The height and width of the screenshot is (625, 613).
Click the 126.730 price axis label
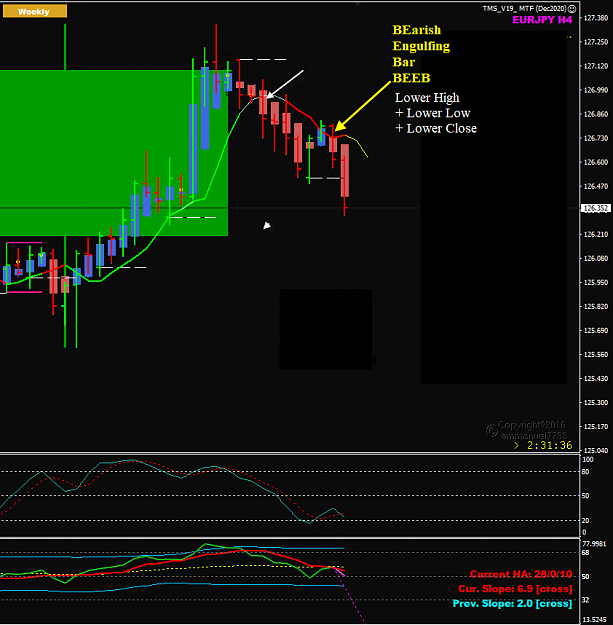pos(596,138)
